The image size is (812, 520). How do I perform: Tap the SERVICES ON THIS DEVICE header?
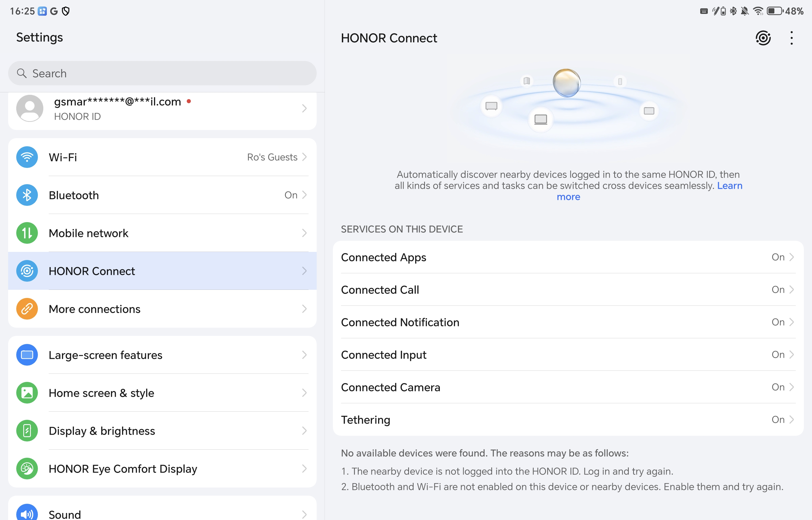point(402,229)
